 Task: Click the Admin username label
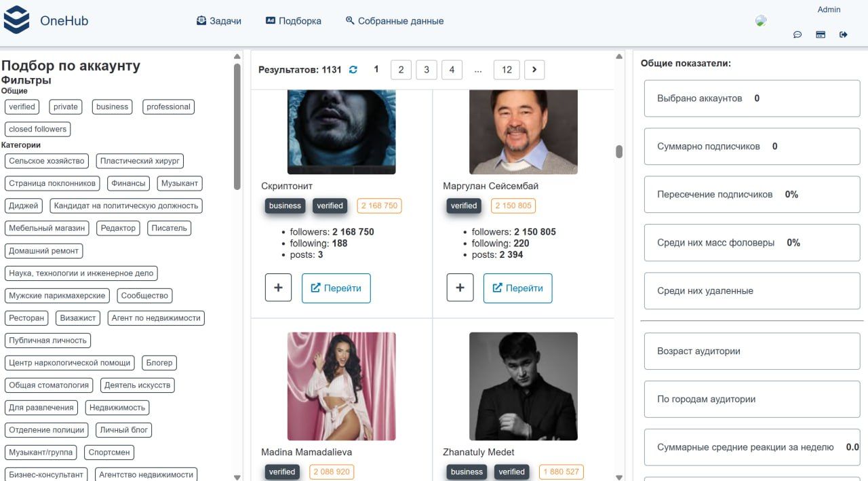829,9
